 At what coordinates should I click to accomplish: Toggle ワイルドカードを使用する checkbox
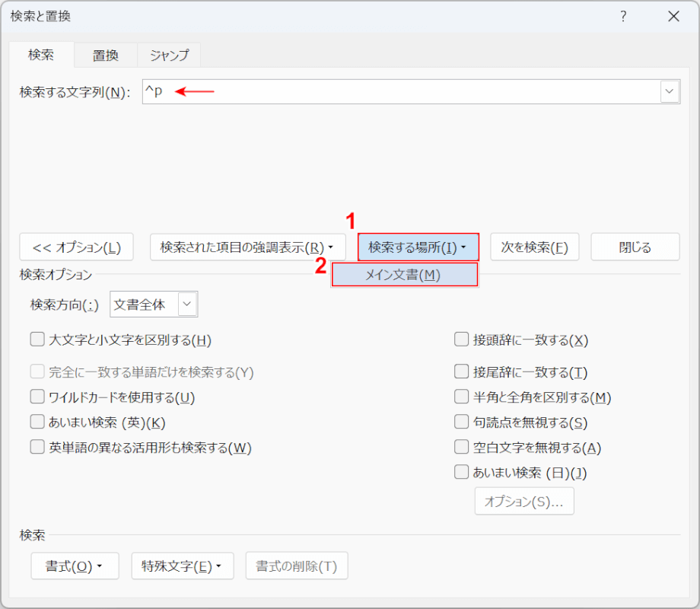pos(38,397)
